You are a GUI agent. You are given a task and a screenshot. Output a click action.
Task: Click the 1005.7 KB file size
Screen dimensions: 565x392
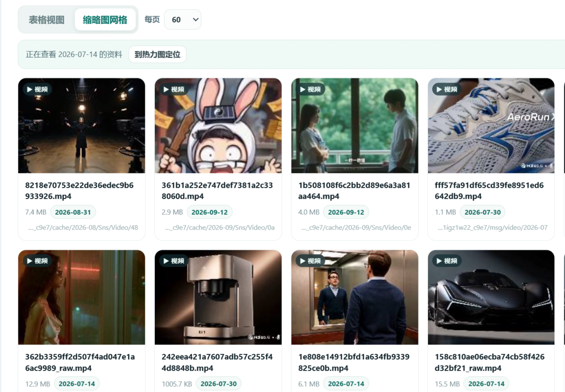[177, 384]
